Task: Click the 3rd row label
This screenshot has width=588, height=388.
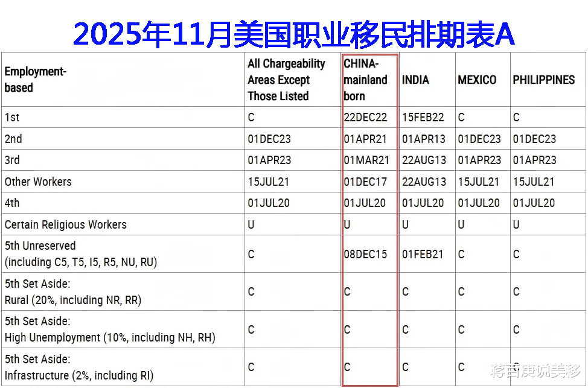Action: [x=12, y=160]
